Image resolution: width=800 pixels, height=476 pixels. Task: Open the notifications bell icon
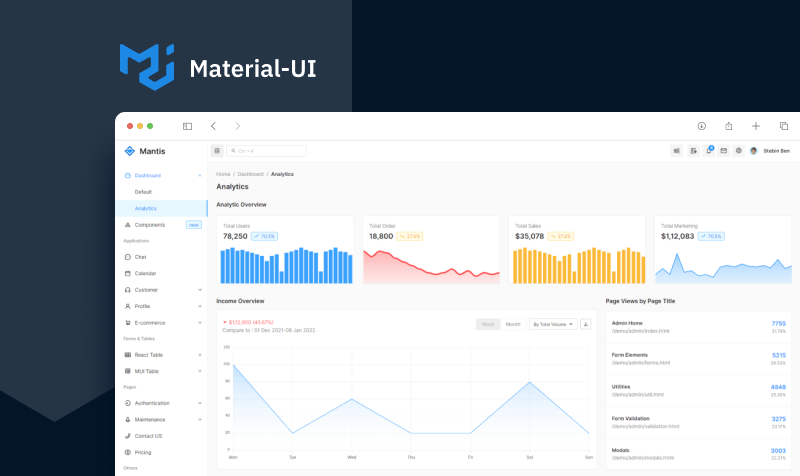(x=709, y=151)
